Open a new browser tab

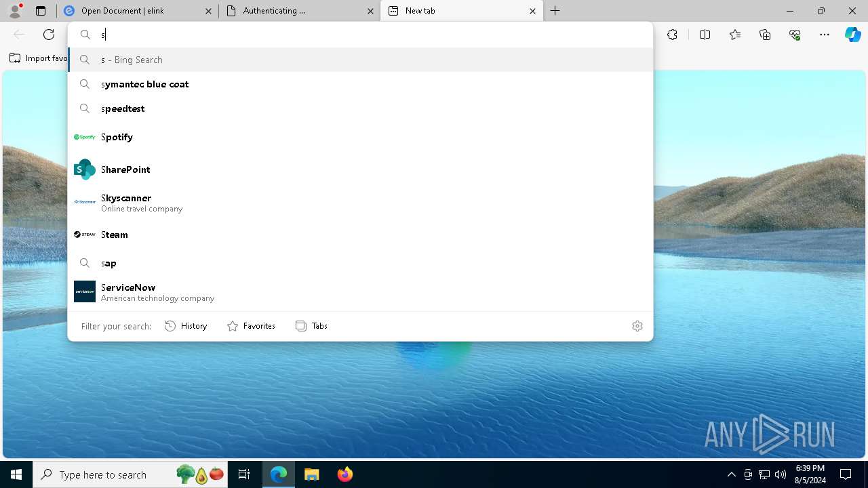tap(555, 11)
